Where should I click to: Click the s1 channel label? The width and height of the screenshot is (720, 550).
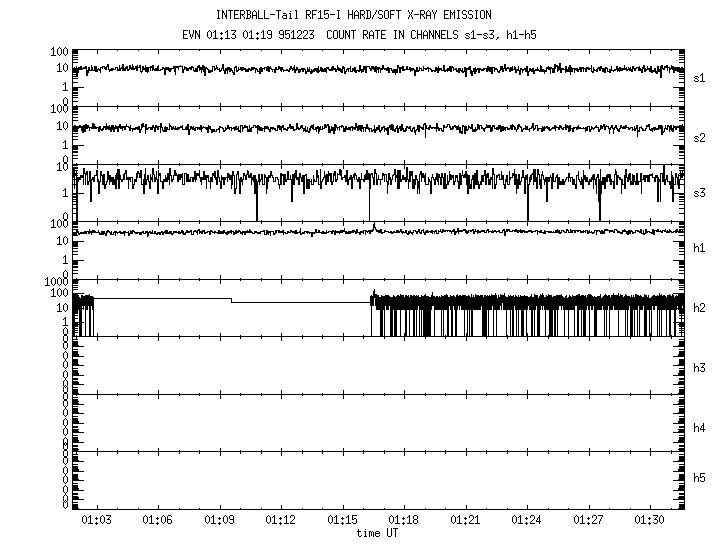tap(699, 78)
